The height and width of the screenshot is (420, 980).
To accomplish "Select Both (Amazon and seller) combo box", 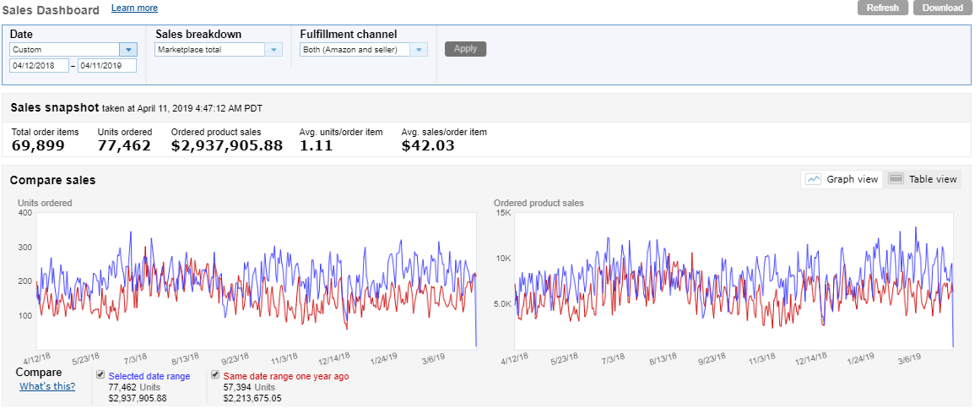I will (x=364, y=50).
